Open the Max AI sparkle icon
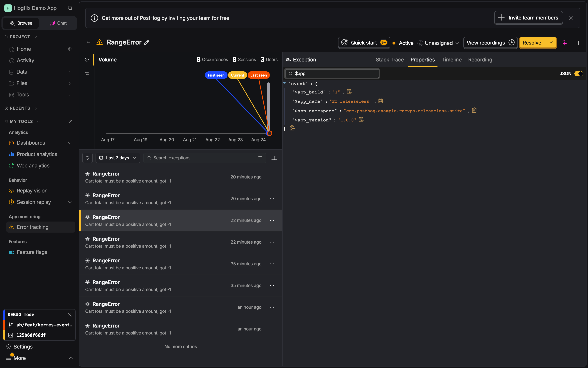Image resolution: width=588 pixels, height=368 pixels. [x=564, y=43]
